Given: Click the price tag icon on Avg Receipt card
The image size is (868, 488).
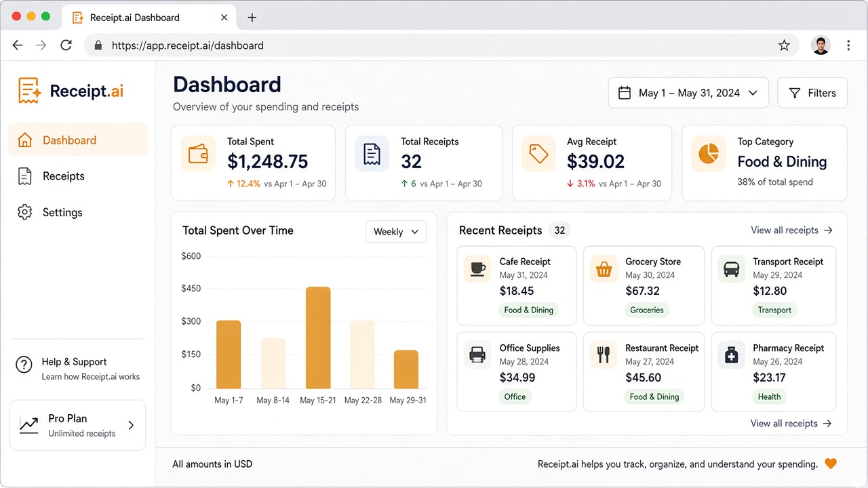Looking at the screenshot, I should [538, 154].
